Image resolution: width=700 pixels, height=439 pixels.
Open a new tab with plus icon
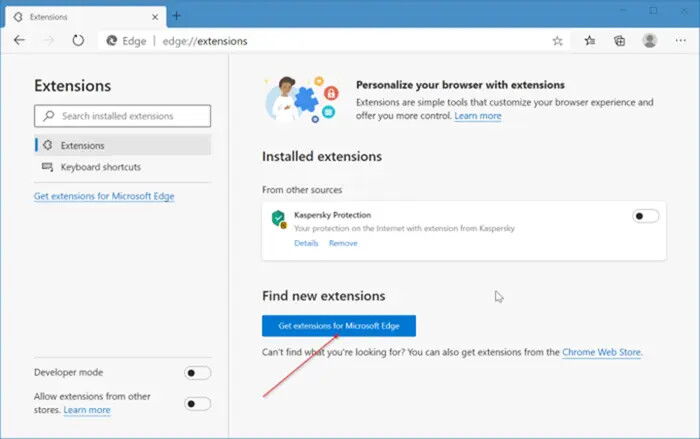pyautogui.click(x=176, y=16)
